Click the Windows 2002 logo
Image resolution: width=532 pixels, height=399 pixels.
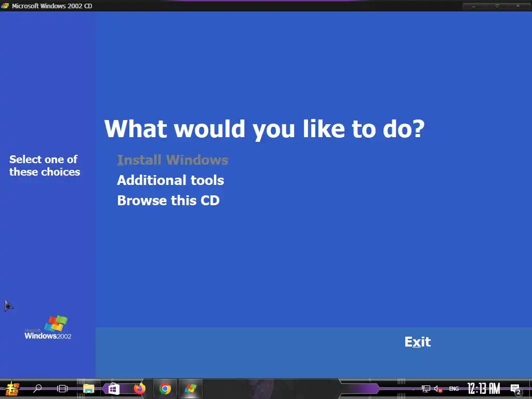click(x=48, y=327)
